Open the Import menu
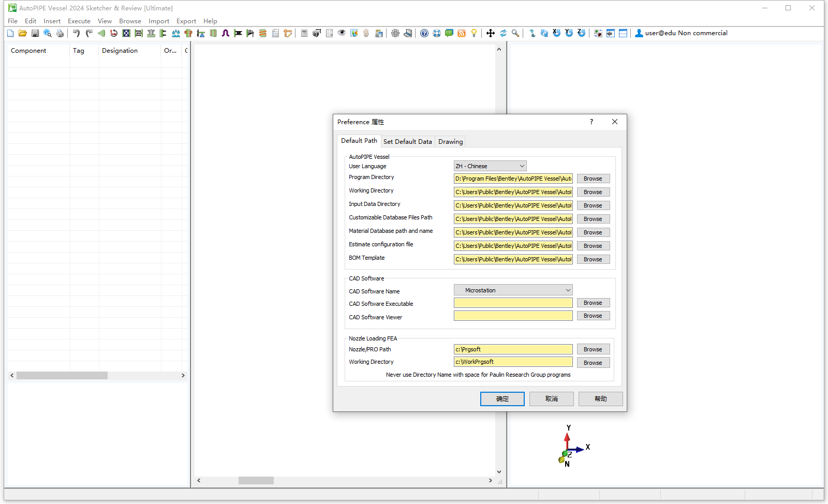Screen dimensions: 828x504 [159, 21]
